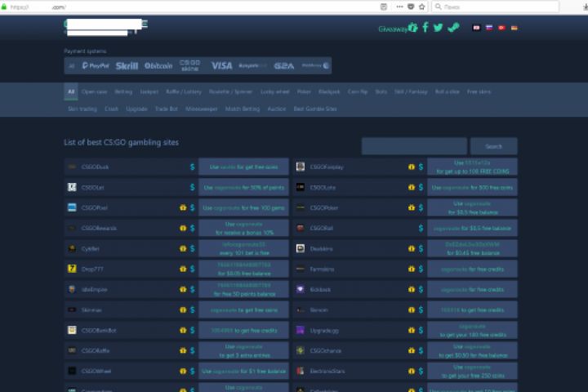The height and width of the screenshot is (392, 588).
Task: Click inside the site search input field
Action: [414, 146]
